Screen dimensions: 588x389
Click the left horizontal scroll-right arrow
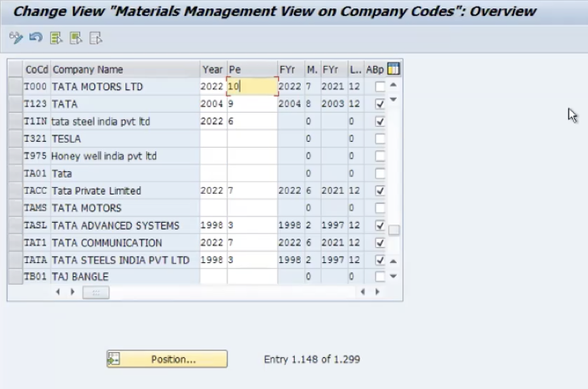(x=73, y=291)
